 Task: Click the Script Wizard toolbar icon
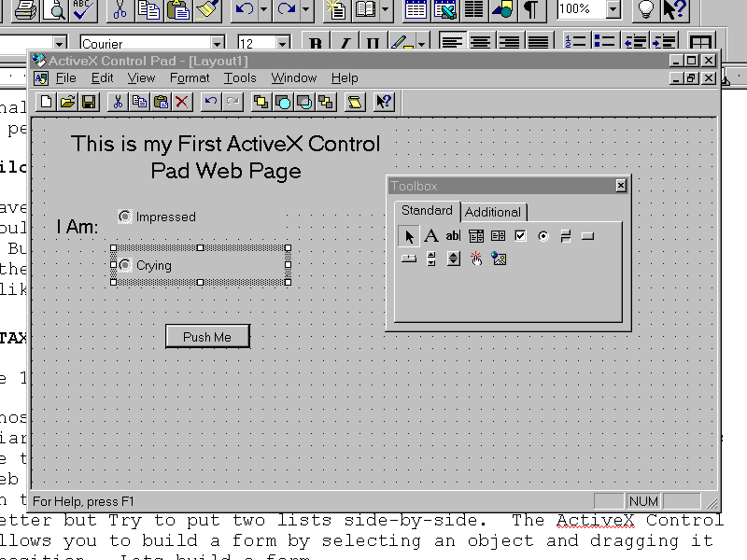[354, 102]
